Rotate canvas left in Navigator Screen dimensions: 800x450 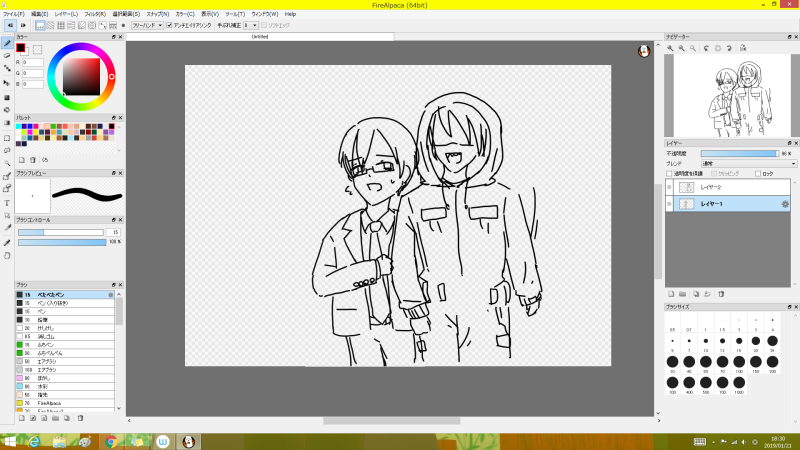click(707, 48)
